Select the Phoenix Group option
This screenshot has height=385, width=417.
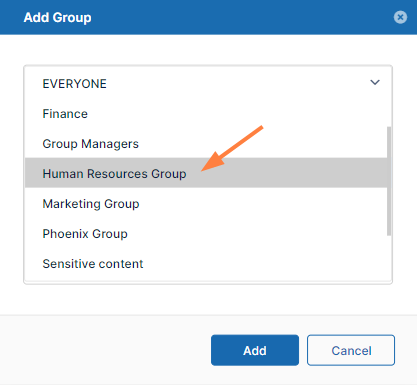click(206, 234)
